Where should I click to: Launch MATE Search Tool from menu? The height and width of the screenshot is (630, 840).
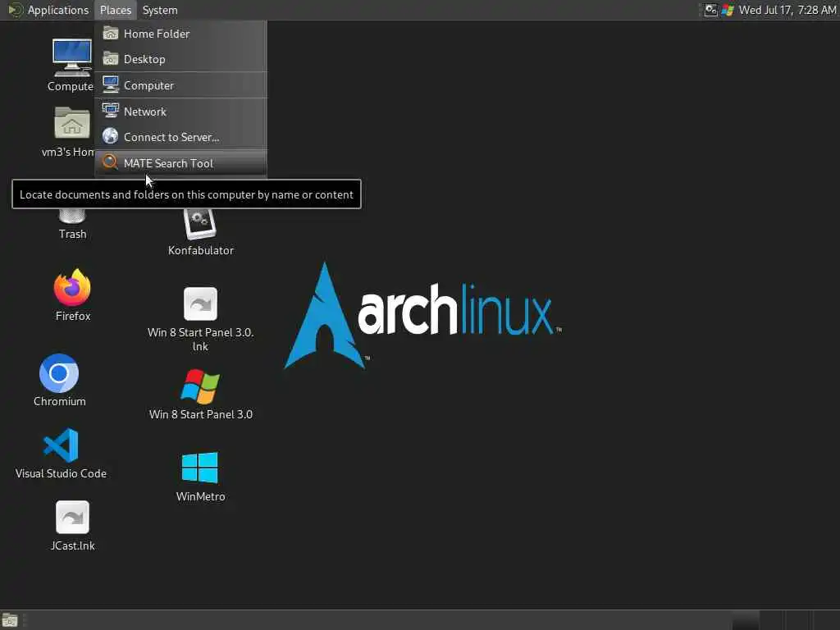pyautogui.click(x=181, y=163)
